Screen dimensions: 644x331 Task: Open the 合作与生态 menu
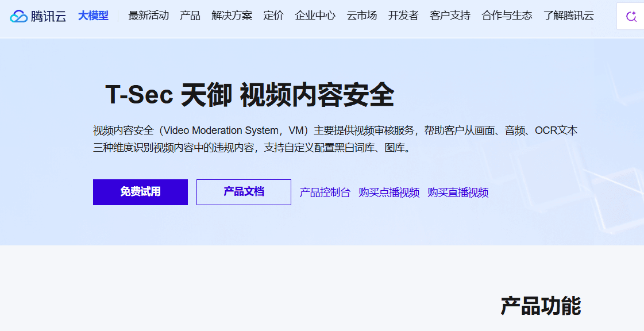(x=507, y=16)
